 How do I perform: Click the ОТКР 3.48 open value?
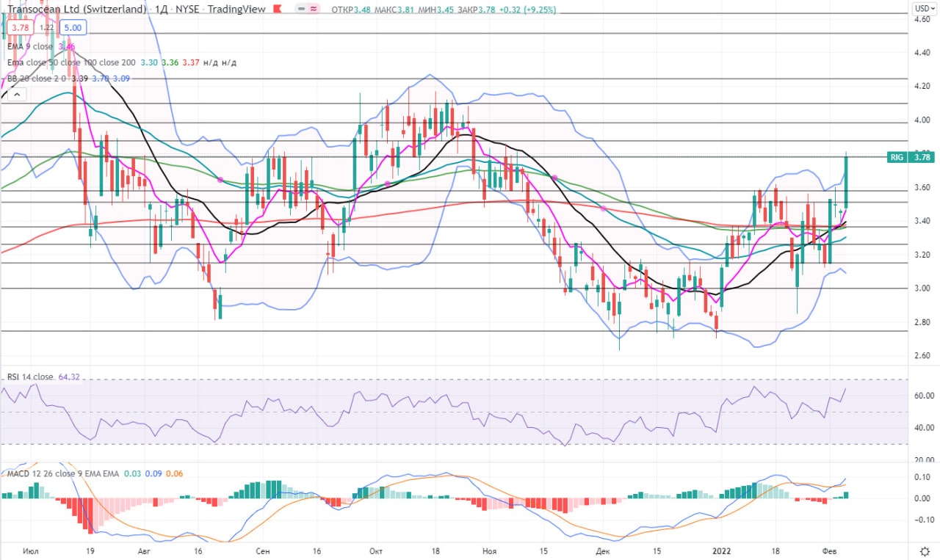[x=352, y=10]
